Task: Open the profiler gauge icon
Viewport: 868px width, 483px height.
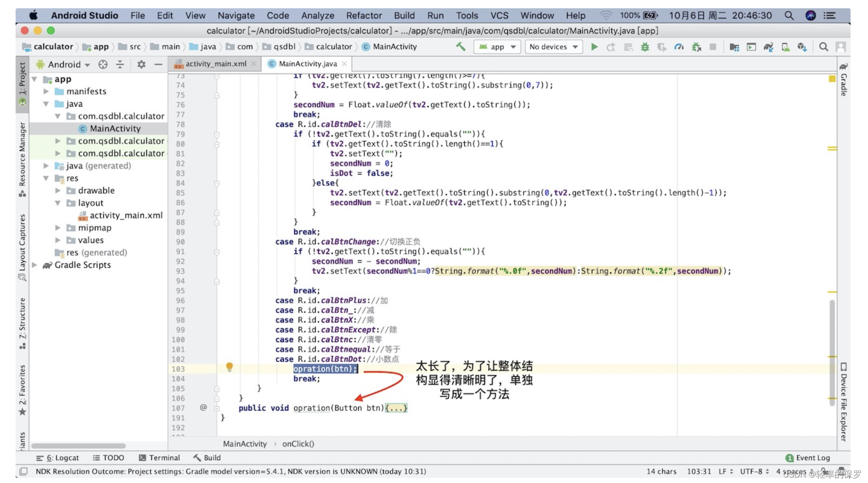Action: 679,47
